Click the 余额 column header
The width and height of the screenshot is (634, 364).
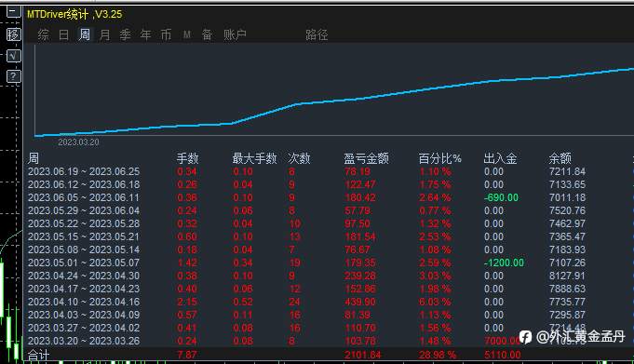(x=560, y=158)
